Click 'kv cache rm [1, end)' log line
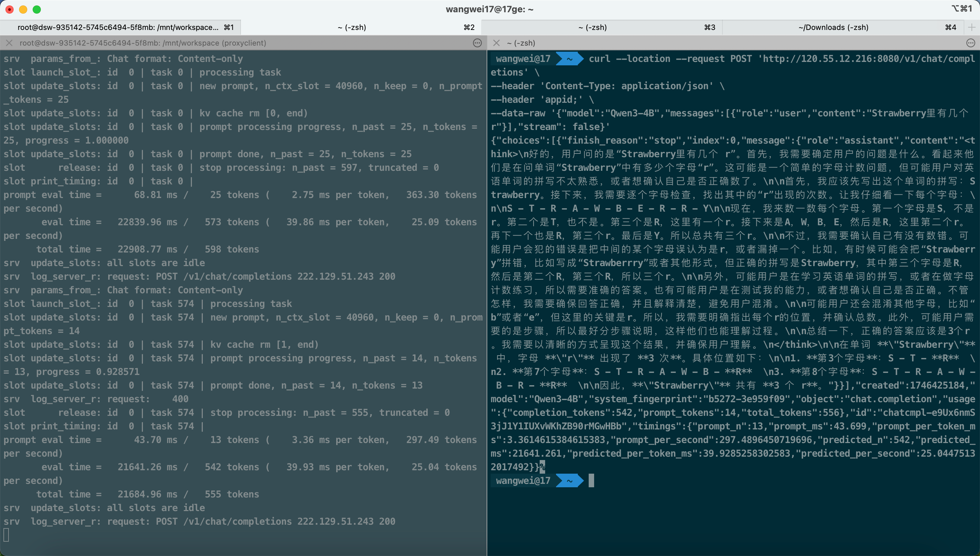980x556 pixels. pyautogui.click(x=161, y=344)
